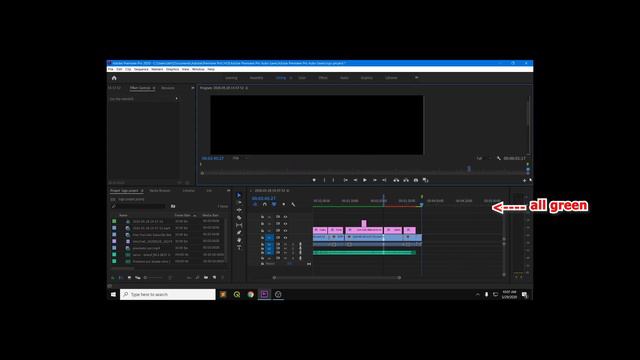
Task: Click Premiere Pro taskbar icon
Action: coord(264,294)
